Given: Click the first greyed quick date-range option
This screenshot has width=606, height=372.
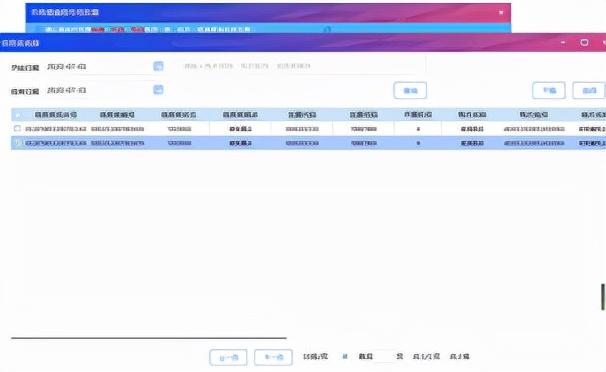Looking at the screenshot, I should pyautogui.click(x=209, y=66).
